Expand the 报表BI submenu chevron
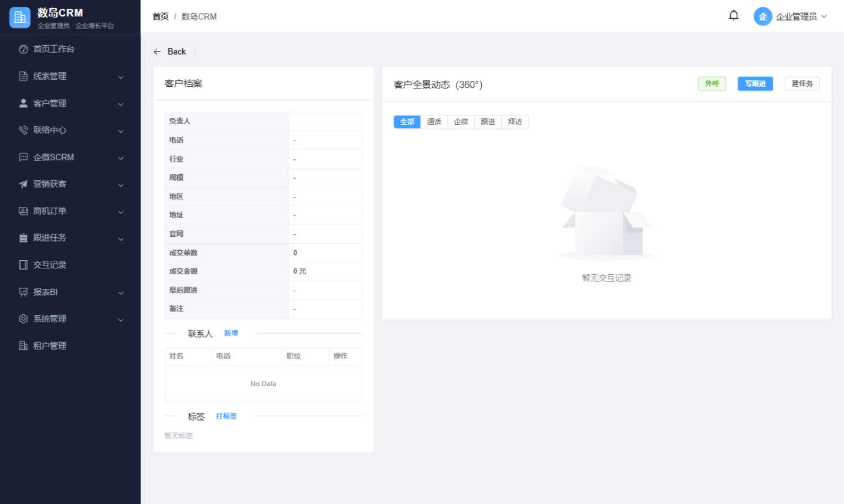 click(x=121, y=292)
